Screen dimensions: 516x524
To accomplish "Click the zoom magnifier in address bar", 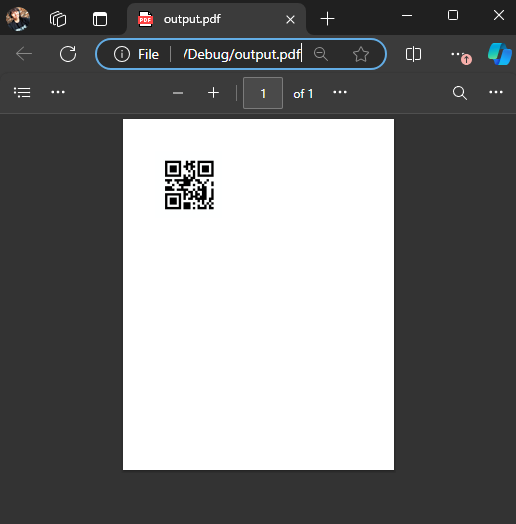I will [x=321, y=54].
